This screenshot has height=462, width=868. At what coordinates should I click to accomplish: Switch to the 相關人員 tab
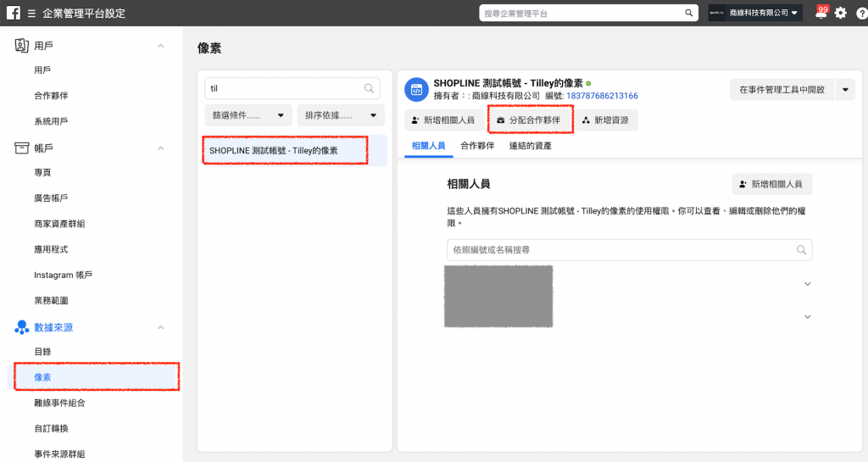tap(428, 146)
